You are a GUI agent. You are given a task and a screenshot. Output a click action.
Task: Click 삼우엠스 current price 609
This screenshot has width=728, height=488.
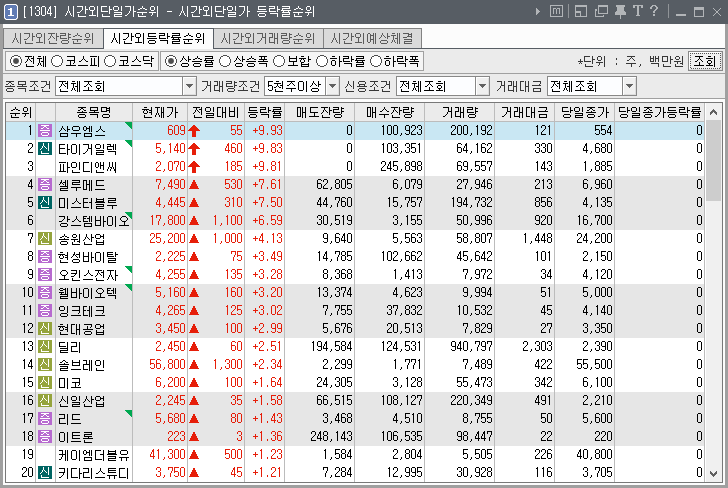click(176, 130)
